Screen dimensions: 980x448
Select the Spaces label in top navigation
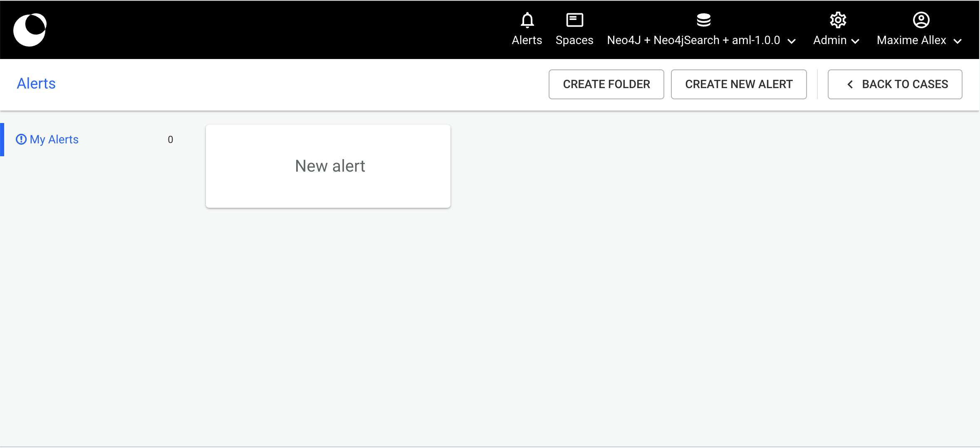(574, 40)
